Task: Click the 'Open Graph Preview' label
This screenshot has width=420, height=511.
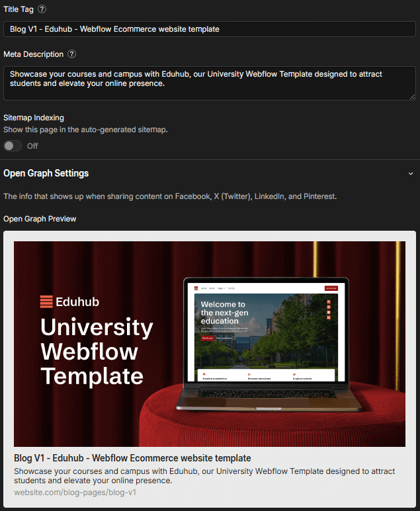Action: (x=40, y=219)
